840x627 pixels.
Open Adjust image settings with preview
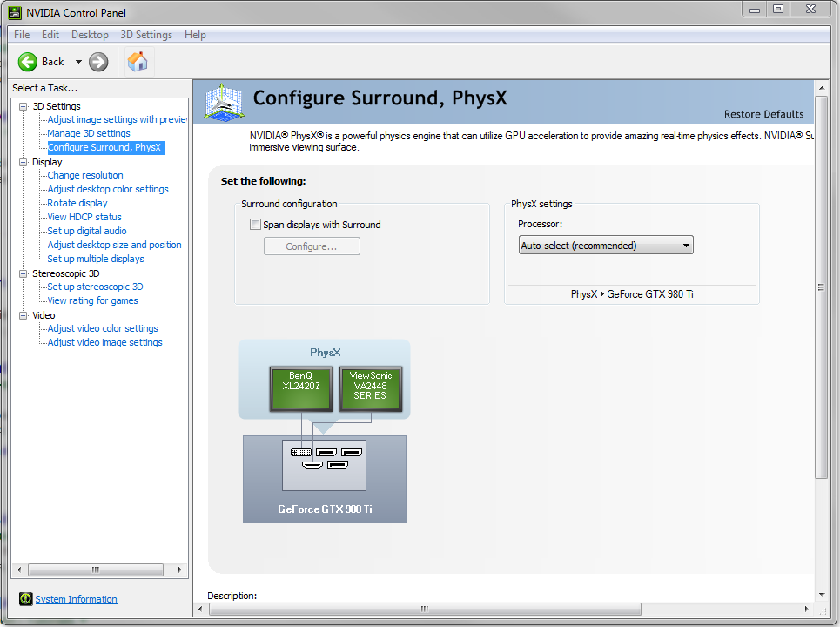pyautogui.click(x=118, y=119)
